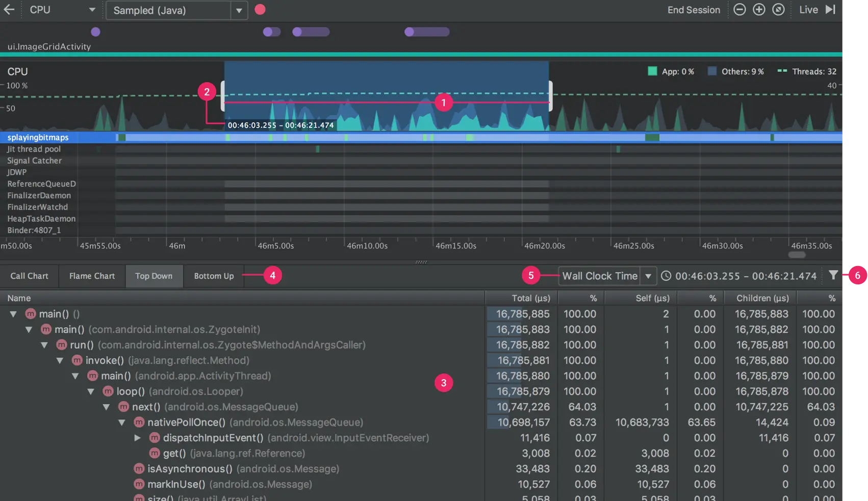The height and width of the screenshot is (501, 868).
Task: Expand the dispatchInputEvent() node
Action: (x=137, y=438)
